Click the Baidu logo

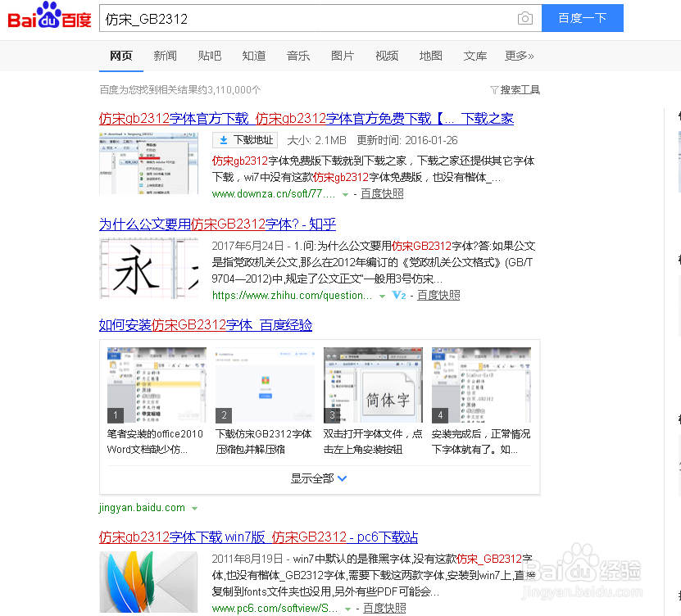(49, 16)
